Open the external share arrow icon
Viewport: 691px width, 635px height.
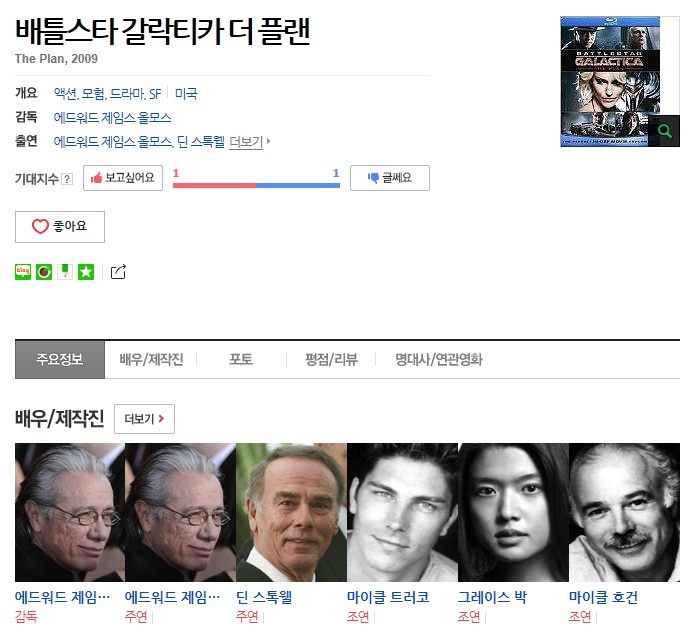[x=118, y=272]
